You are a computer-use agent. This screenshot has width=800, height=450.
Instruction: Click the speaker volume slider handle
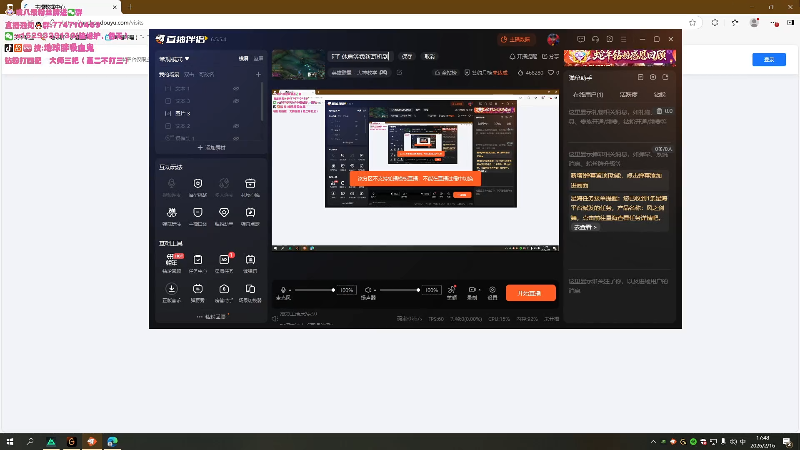[418, 290]
